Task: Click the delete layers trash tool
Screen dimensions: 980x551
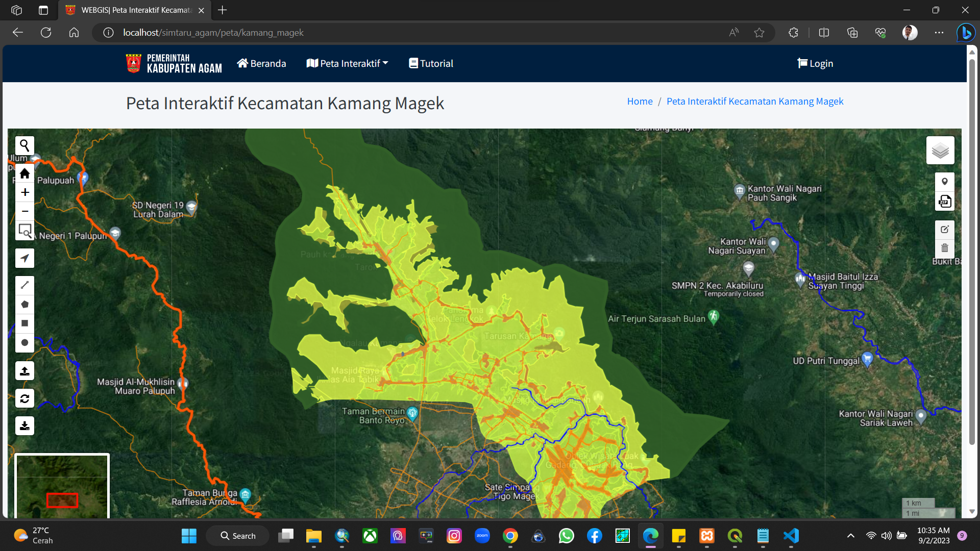Action: coord(945,248)
